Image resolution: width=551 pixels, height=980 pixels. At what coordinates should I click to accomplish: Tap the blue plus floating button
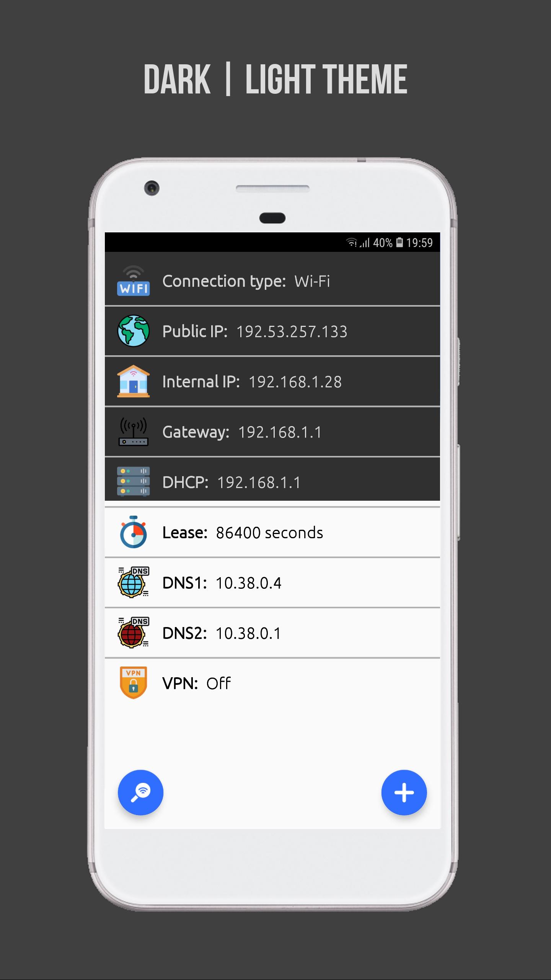click(x=404, y=792)
